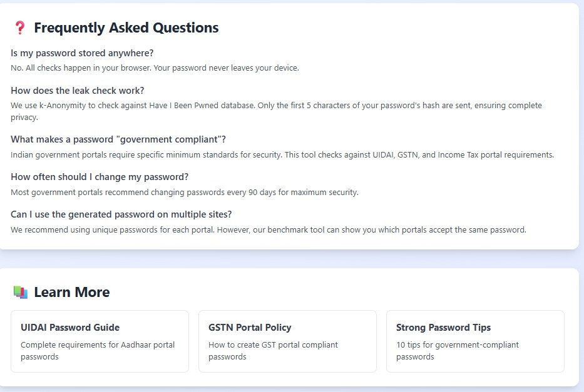Open the UIDAI Password Guide link

coord(70,327)
